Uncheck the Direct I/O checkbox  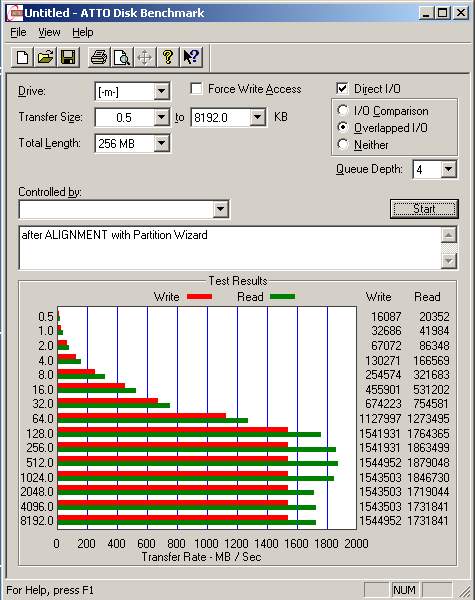tap(342, 89)
